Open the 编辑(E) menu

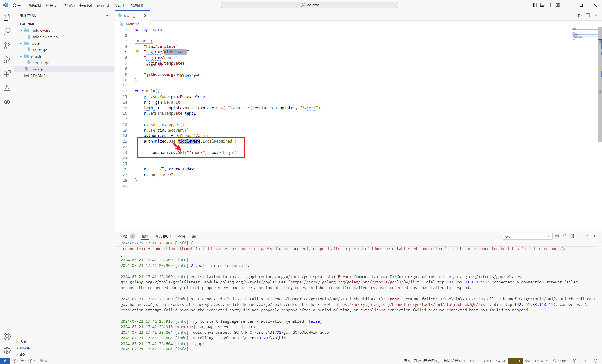[x=35, y=5]
